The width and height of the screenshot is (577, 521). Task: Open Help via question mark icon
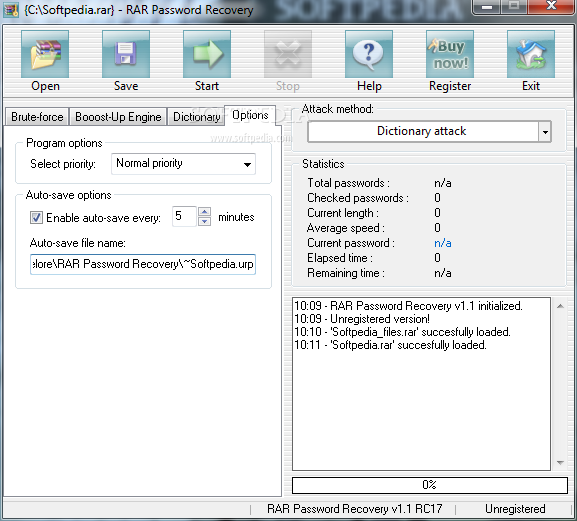369,54
